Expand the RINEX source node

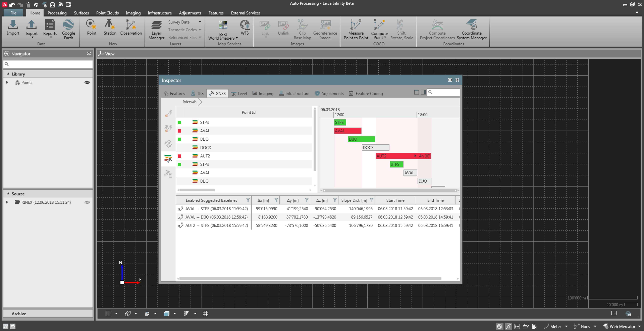click(7, 202)
